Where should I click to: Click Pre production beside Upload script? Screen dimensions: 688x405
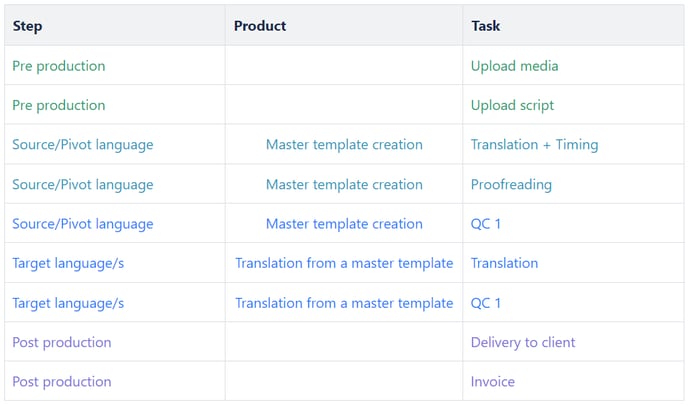[58, 105]
